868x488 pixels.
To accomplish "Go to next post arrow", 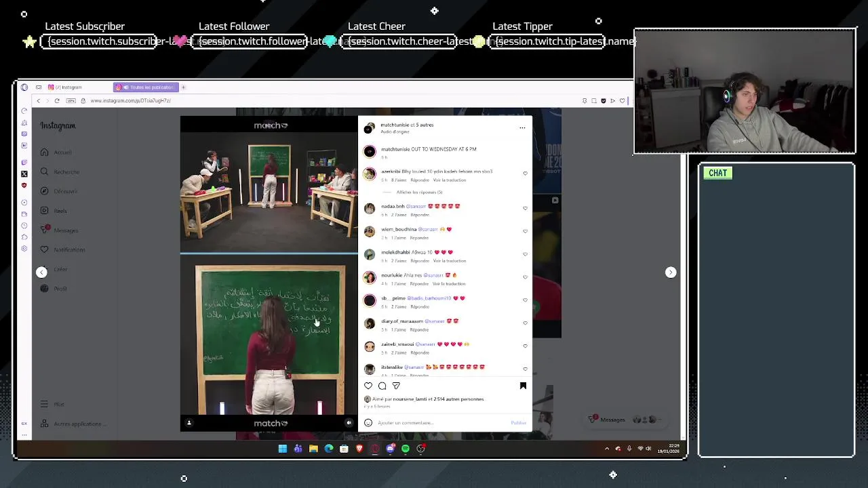I will point(671,272).
